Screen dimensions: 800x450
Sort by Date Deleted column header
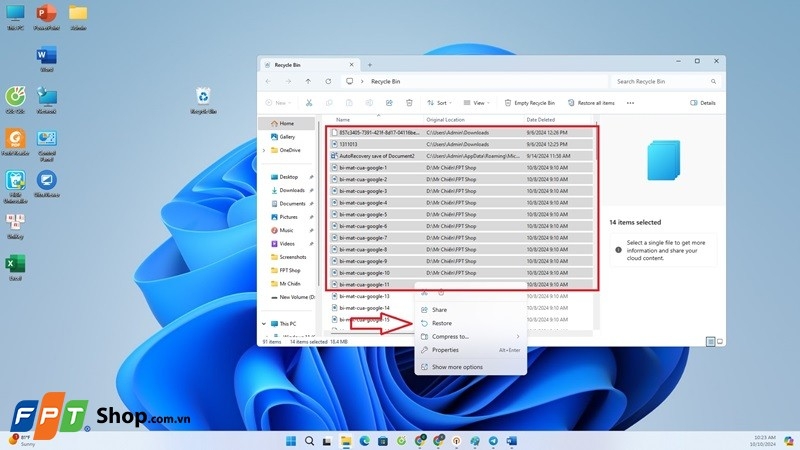(540, 120)
